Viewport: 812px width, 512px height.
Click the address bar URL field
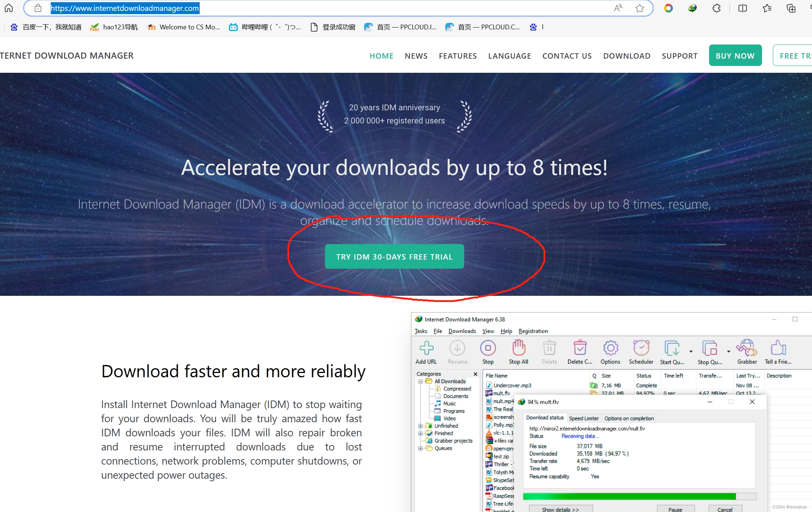tap(326, 8)
